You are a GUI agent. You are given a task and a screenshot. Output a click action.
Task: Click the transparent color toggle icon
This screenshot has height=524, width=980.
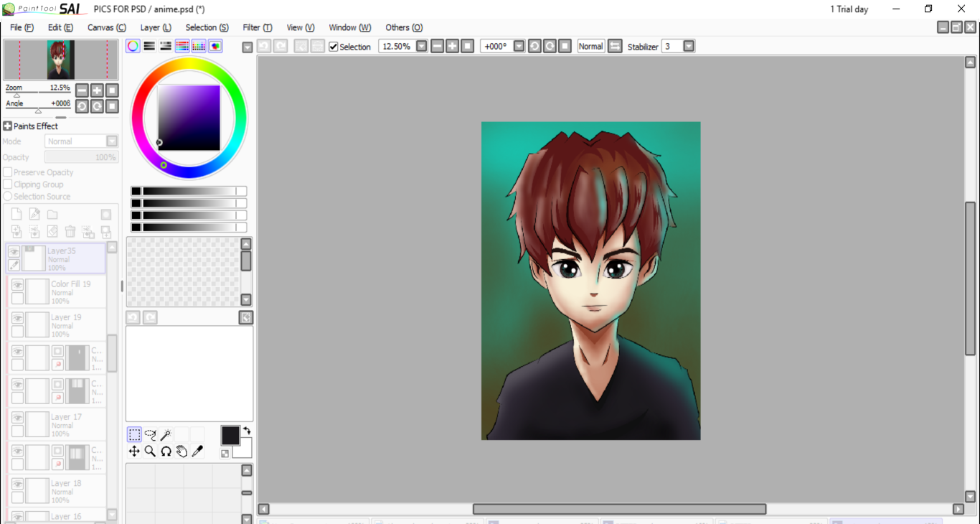[x=225, y=454]
